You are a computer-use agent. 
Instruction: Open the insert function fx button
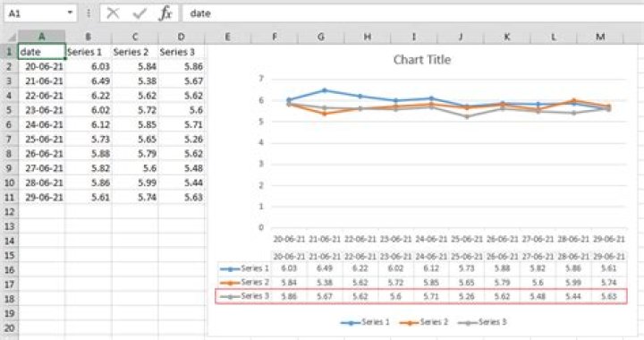coord(165,13)
